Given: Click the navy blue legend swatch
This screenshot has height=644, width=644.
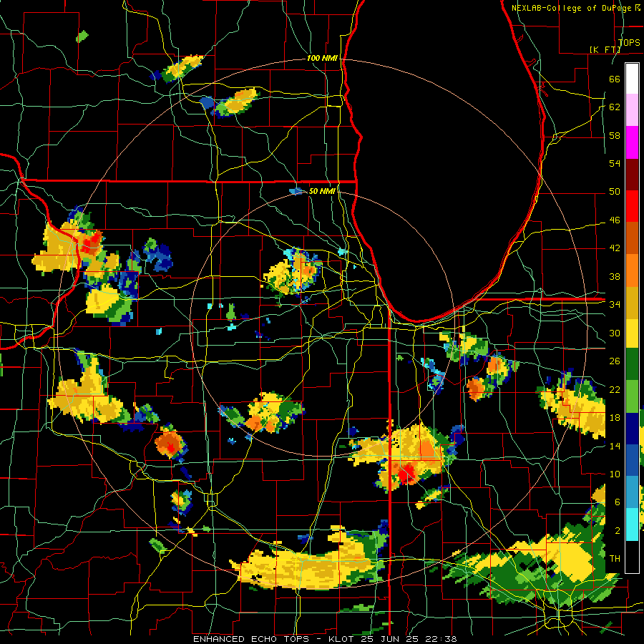Looking at the screenshot, I should (632, 429).
